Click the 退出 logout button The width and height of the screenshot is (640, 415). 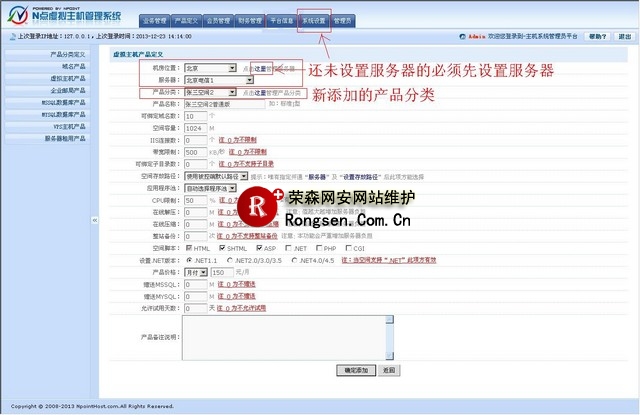click(x=622, y=36)
